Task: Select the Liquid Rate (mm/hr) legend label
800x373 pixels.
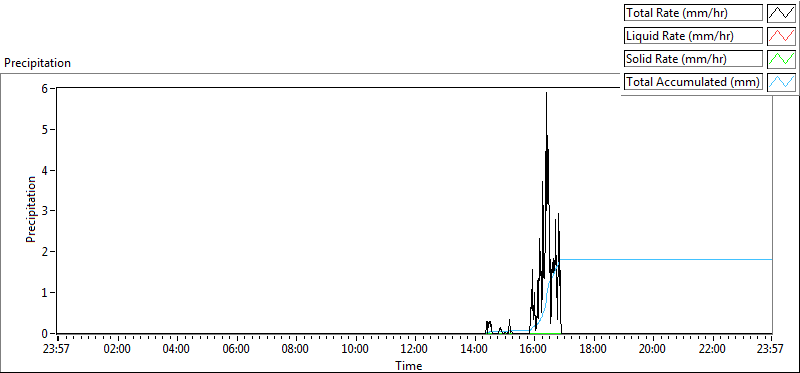Action: [693, 36]
